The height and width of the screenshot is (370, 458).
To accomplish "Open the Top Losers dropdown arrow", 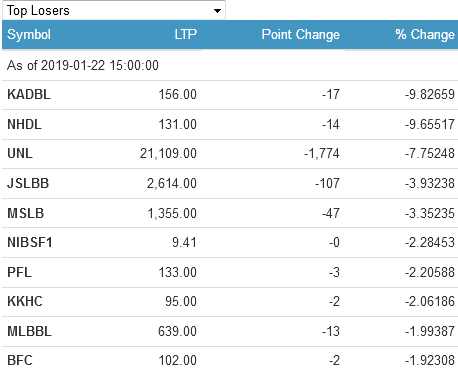I will [x=217, y=11].
